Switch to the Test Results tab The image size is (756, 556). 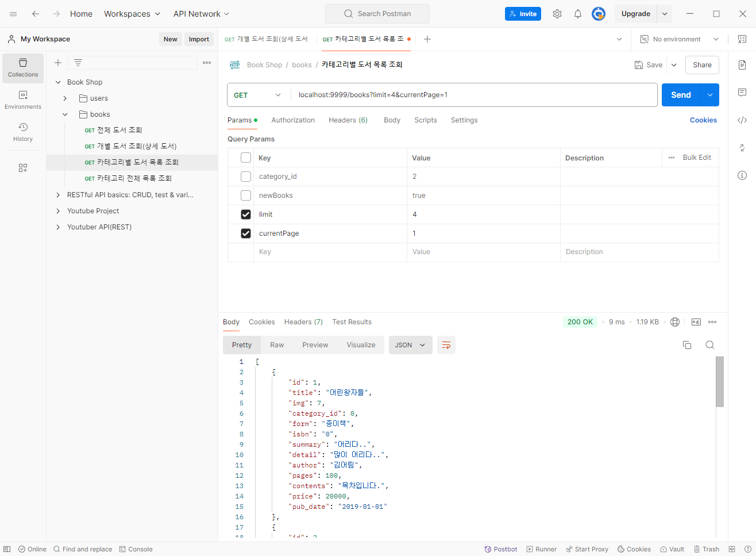[x=352, y=322]
